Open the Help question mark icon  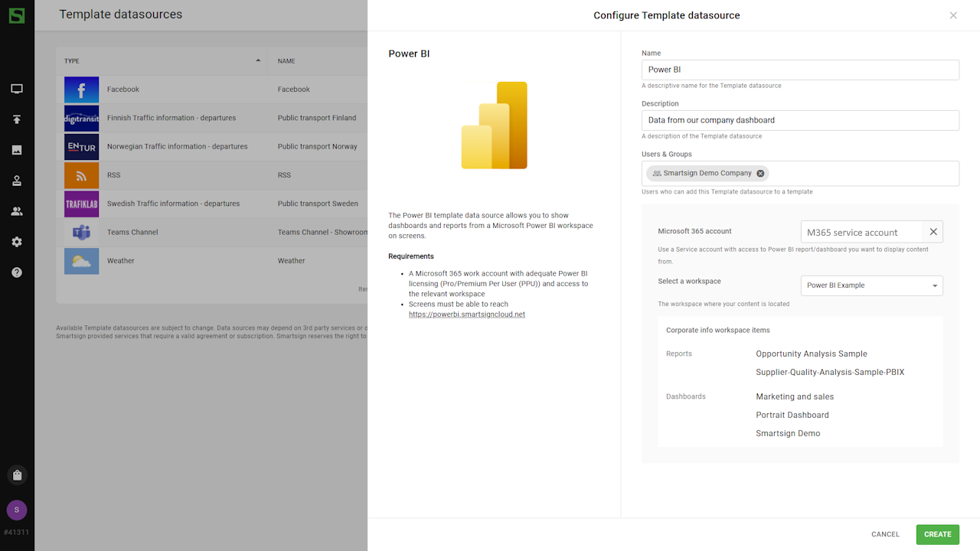tap(17, 272)
